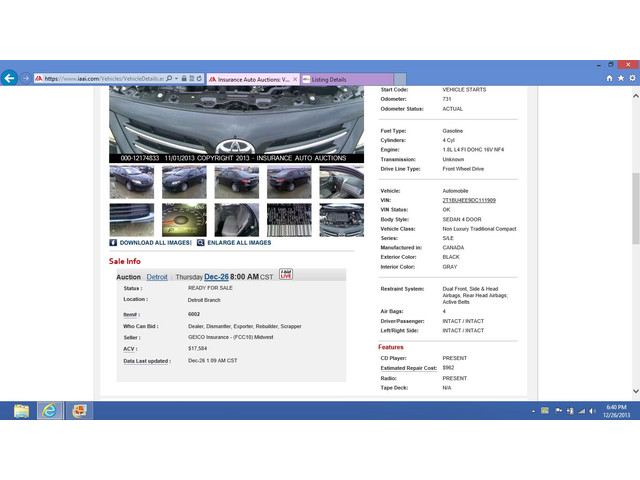
Task: Open the third pinned taskbar app icon
Action: tap(79, 411)
